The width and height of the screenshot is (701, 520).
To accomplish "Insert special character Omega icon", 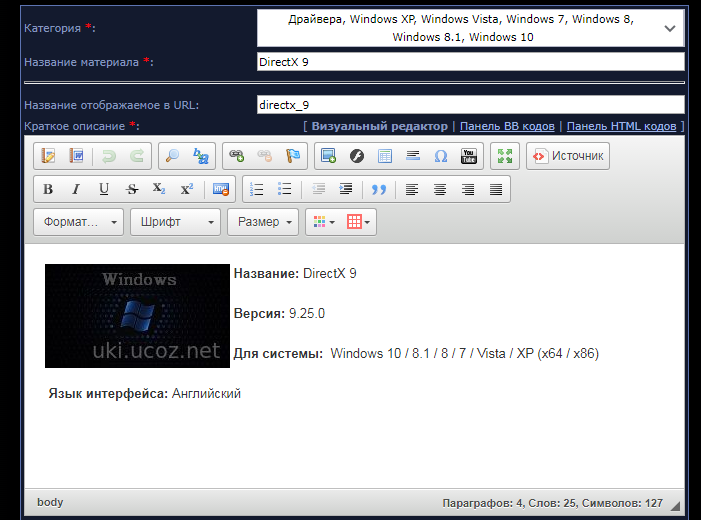I will pyautogui.click(x=441, y=156).
